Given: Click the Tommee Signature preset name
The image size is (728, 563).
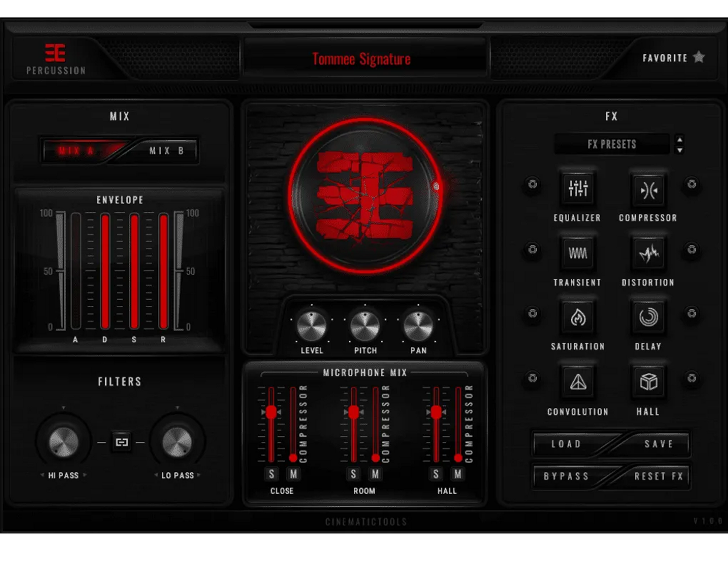Looking at the screenshot, I should tap(361, 59).
